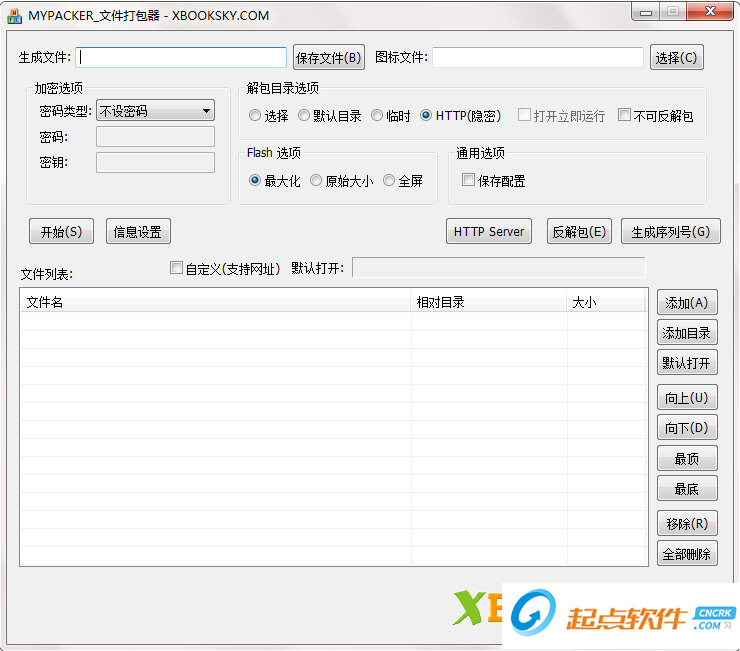Open 信息设置 button

138,231
